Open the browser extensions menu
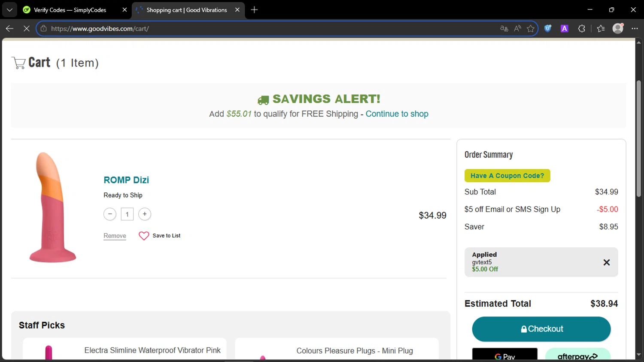The image size is (644, 362). click(582, 28)
